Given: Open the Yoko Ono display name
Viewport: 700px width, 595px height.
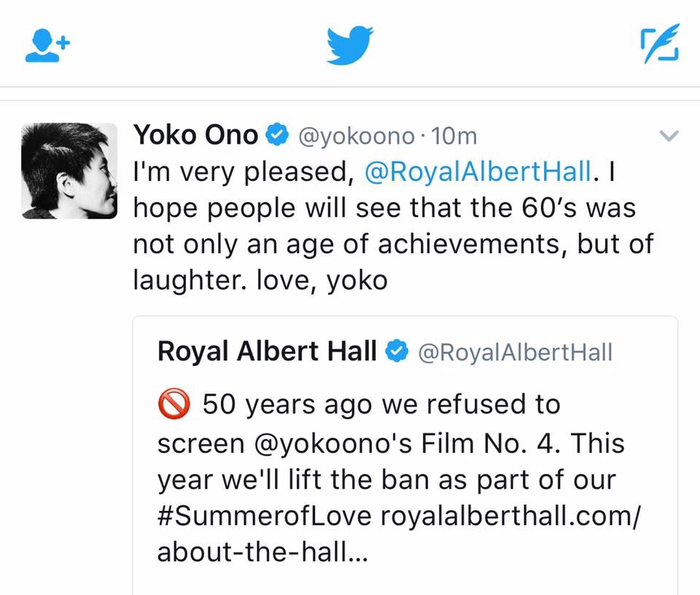Looking at the screenshot, I should click(195, 136).
